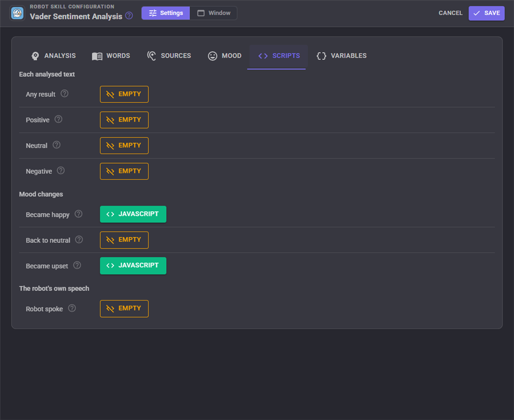Click help icon beside Robot spoke
The image size is (514, 420).
tap(72, 308)
